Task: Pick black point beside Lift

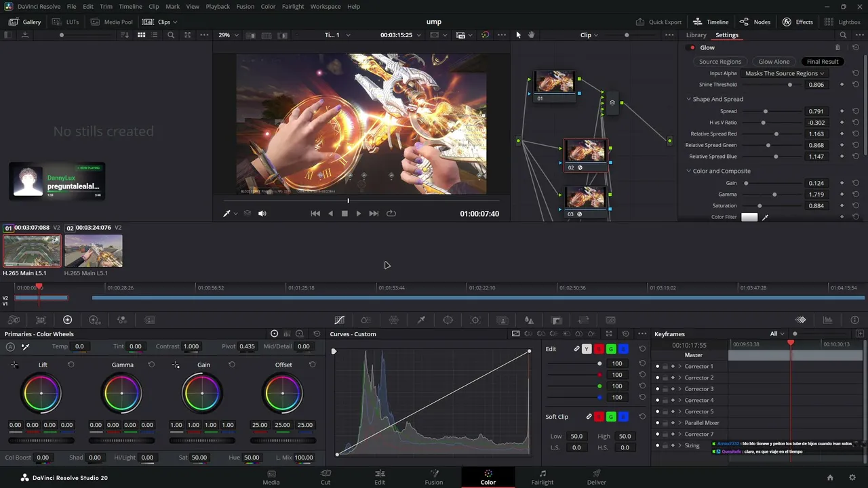Action: [x=14, y=365]
